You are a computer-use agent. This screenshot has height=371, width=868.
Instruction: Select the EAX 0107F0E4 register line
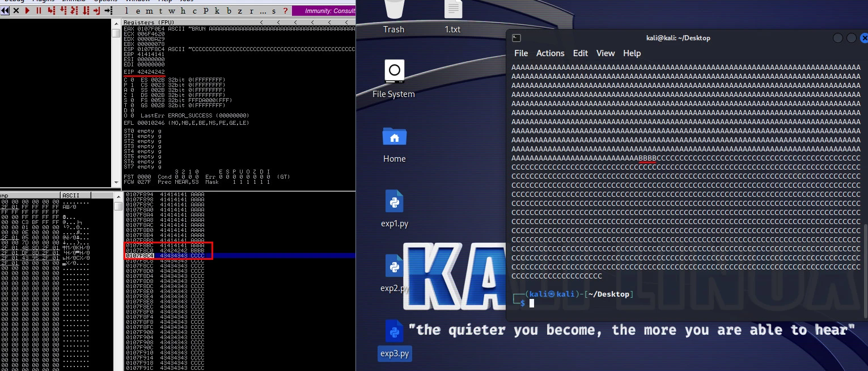pyautogui.click(x=239, y=28)
